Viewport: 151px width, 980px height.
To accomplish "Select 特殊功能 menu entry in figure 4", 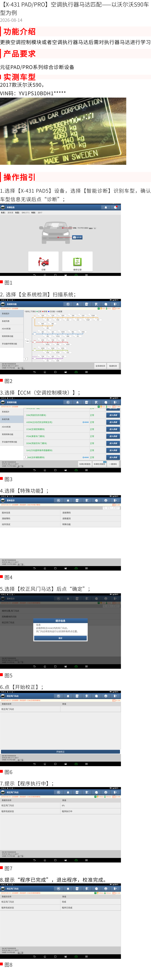I will [x=91, y=525].
